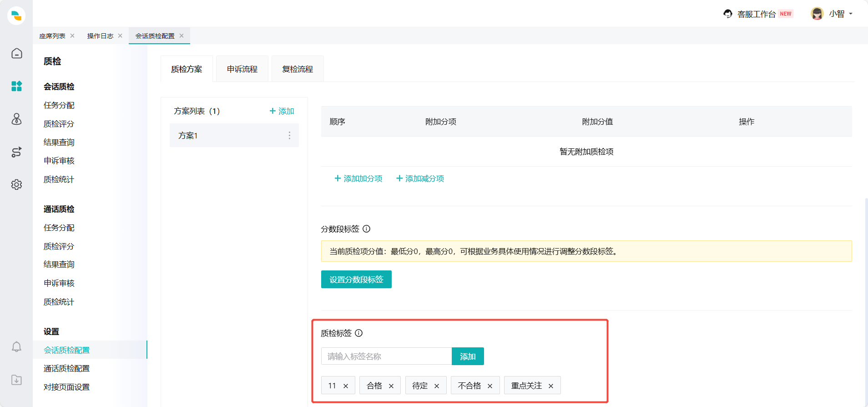This screenshot has width=868, height=407.
Task: Click the 小智 user avatar
Action: coord(817,14)
